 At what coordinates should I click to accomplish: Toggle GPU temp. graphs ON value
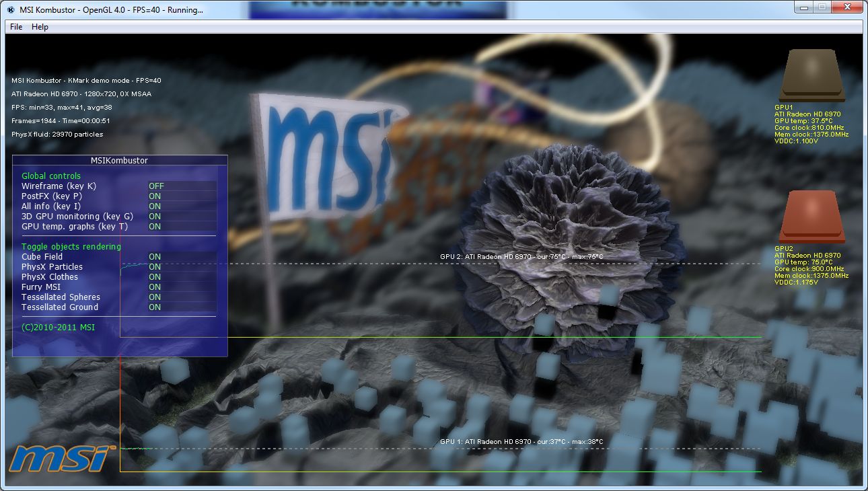(x=155, y=227)
